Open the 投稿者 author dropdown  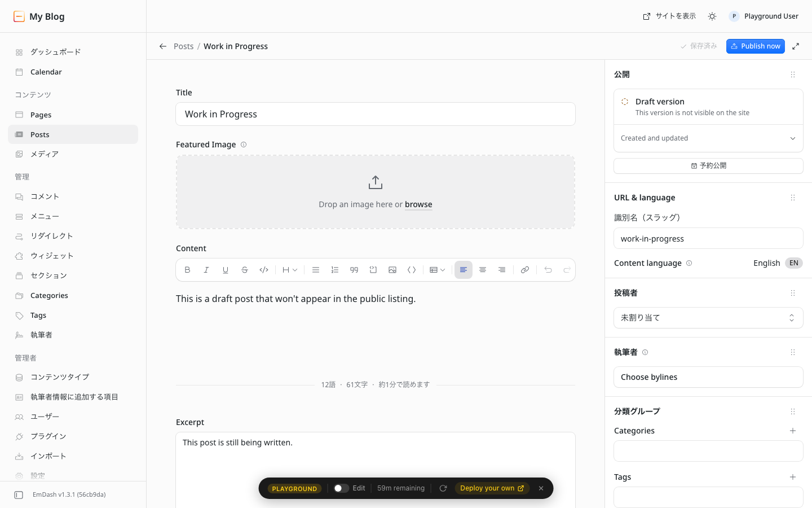708,318
